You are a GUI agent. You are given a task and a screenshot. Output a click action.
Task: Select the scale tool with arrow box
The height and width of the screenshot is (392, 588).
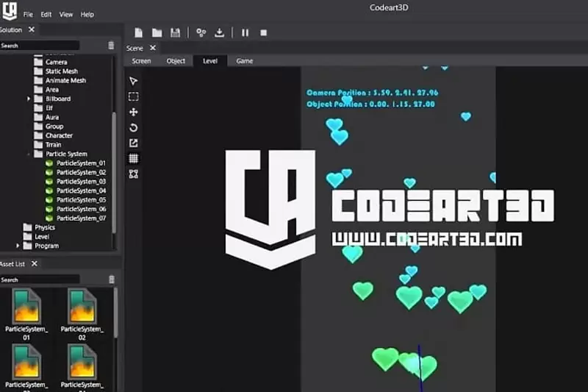point(134,143)
